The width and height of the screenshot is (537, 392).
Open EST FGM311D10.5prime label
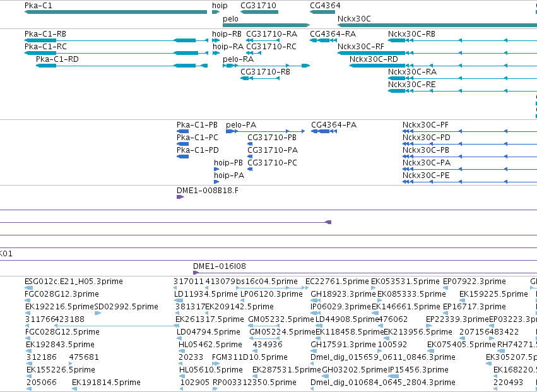[250, 357]
